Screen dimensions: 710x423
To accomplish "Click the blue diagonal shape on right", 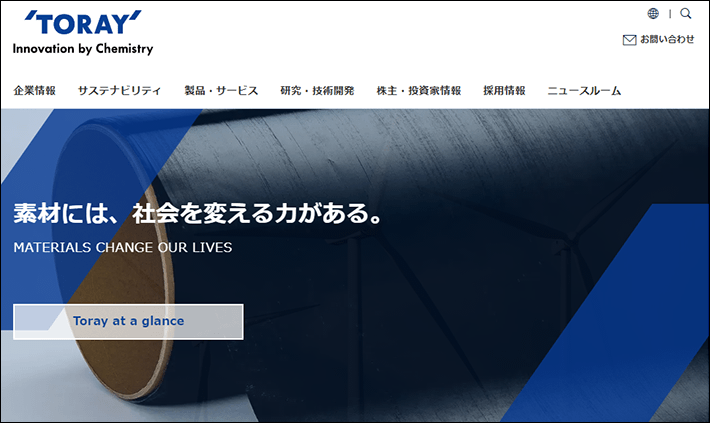I will click(x=630, y=330).
